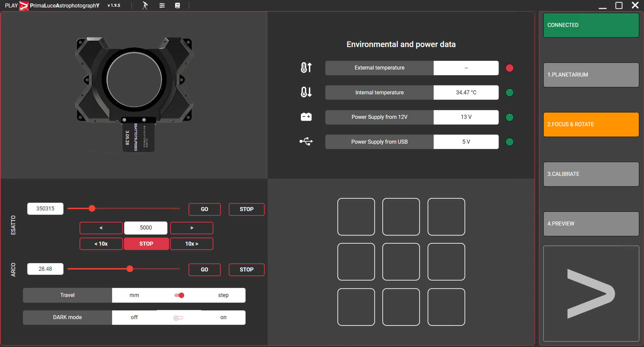Move ESATTO outward with the > button
The width and height of the screenshot is (644, 347).
click(192, 228)
